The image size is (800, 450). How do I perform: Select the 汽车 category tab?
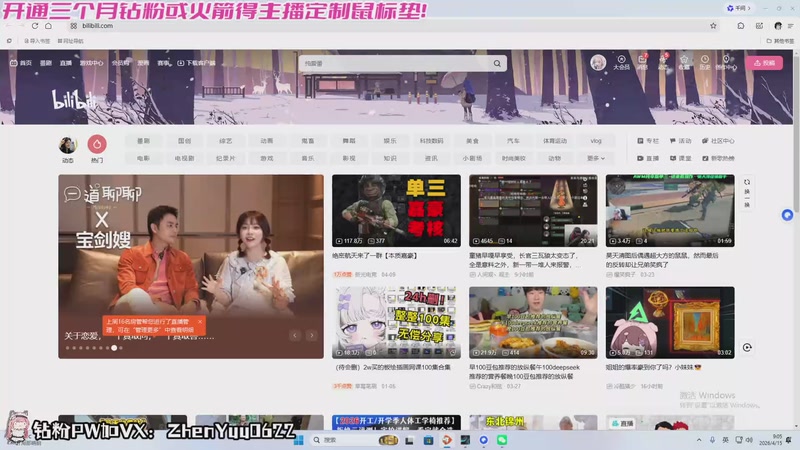pos(513,141)
